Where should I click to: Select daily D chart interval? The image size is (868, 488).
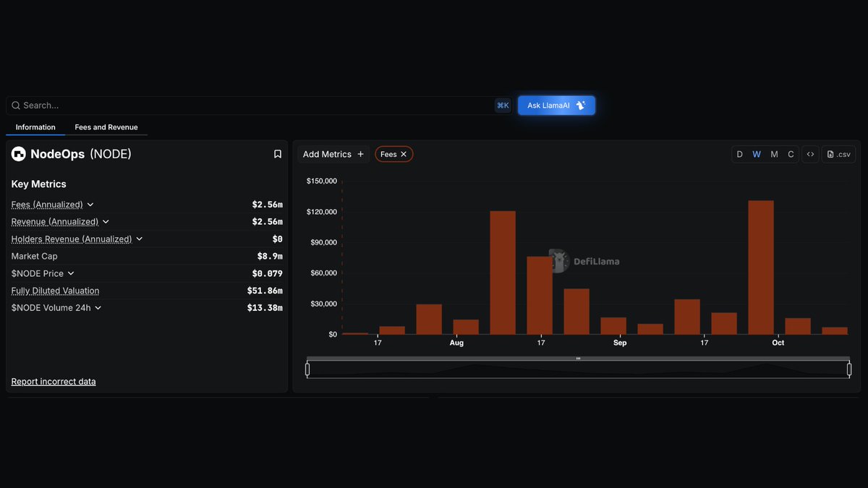click(739, 154)
